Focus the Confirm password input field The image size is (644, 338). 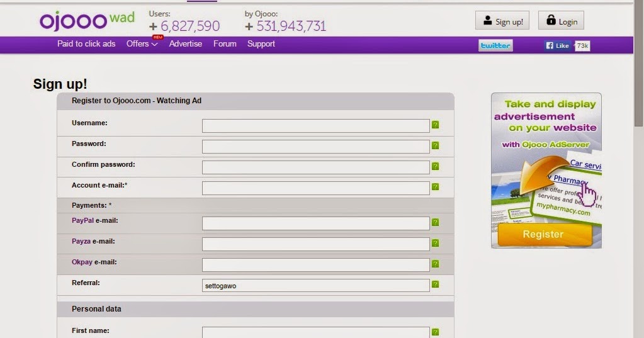(316, 167)
